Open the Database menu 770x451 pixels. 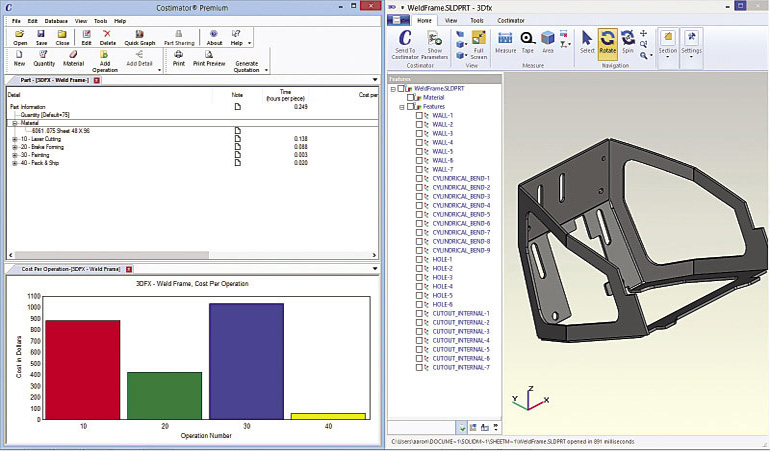pos(57,20)
